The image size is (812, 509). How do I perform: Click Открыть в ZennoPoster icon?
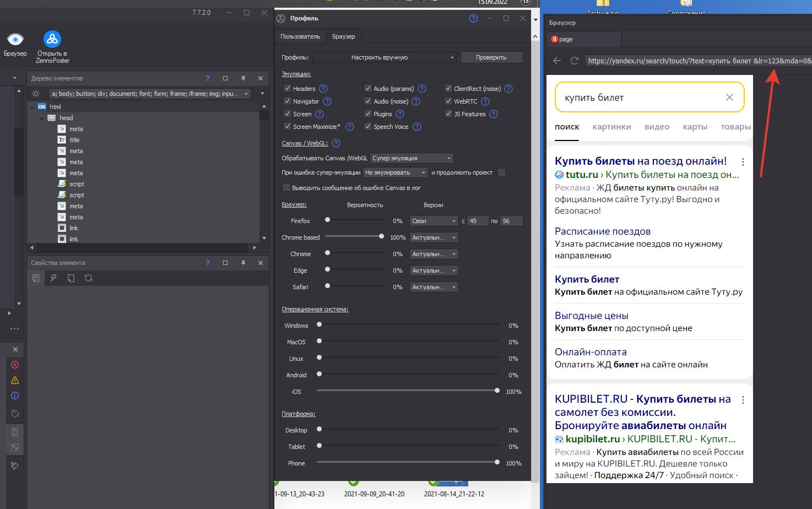pyautogui.click(x=52, y=39)
